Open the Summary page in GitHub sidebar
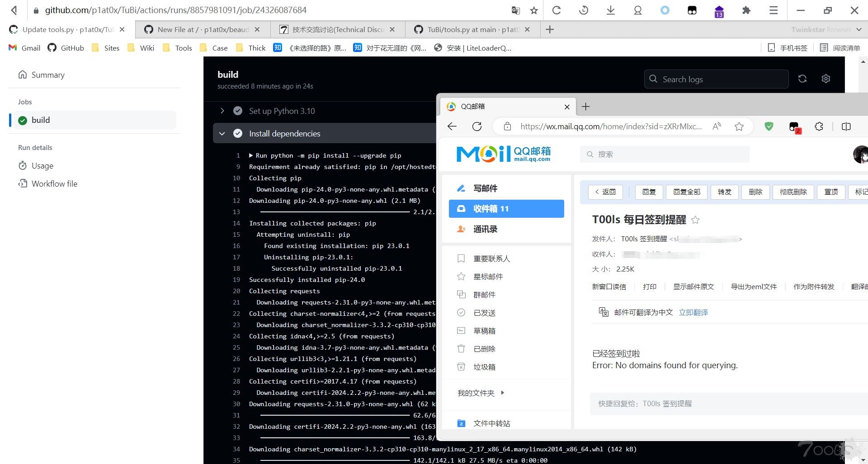The width and height of the screenshot is (868, 464). point(42,75)
